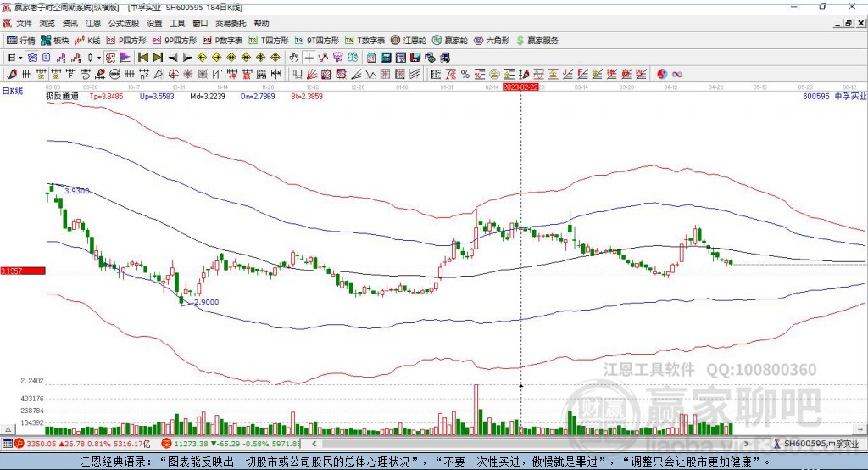This screenshot has height=470, width=868.
Task: Click the highlighted 2023-02-22 date marker
Action: (x=520, y=87)
